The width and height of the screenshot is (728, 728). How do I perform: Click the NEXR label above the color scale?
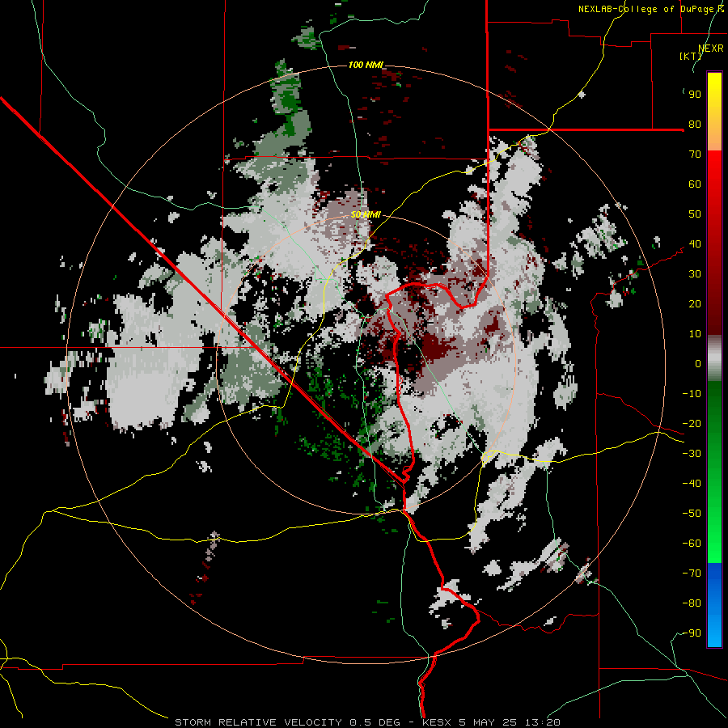[x=710, y=49]
